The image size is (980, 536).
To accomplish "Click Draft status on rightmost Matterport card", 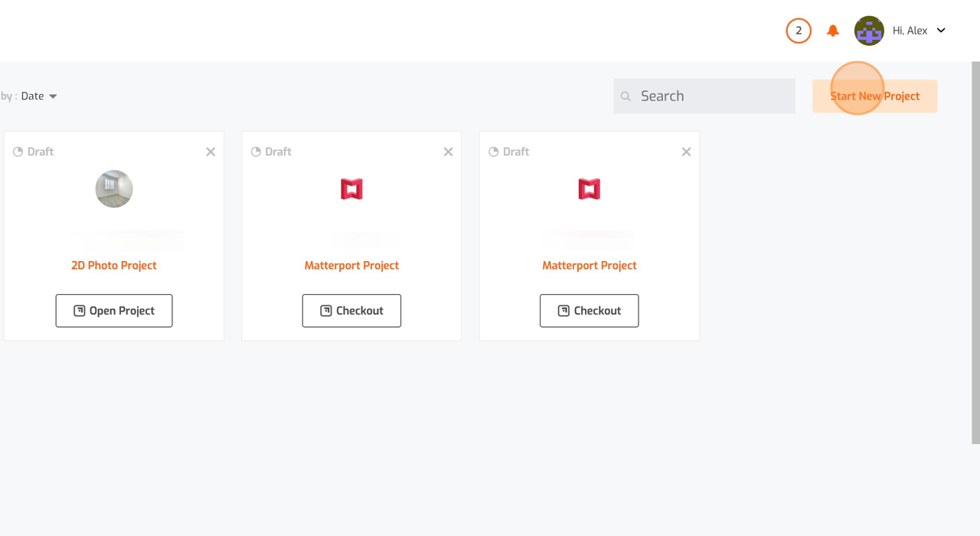I will (508, 152).
